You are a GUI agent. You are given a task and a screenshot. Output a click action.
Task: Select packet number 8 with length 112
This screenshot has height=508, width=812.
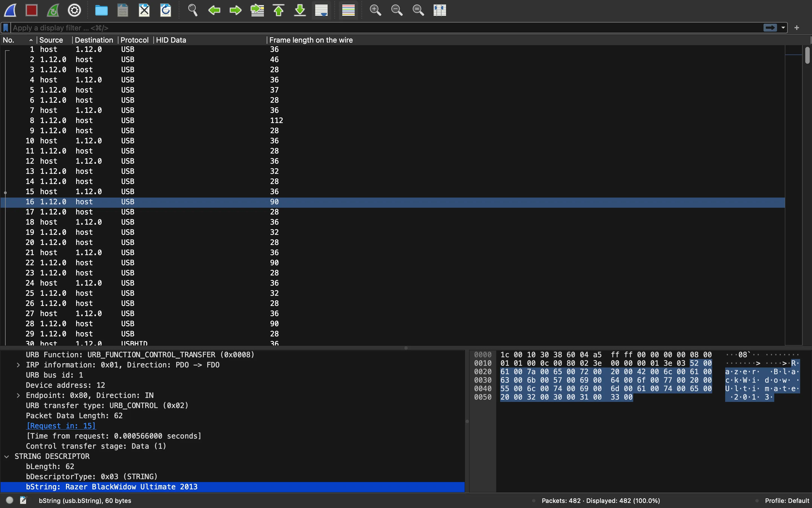tap(392, 120)
